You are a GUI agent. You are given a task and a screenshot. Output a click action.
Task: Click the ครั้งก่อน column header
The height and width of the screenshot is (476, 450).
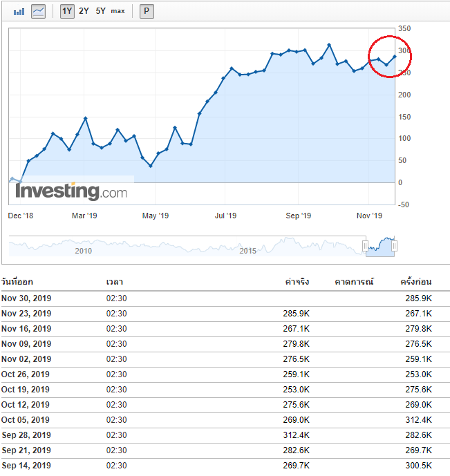tap(416, 282)
